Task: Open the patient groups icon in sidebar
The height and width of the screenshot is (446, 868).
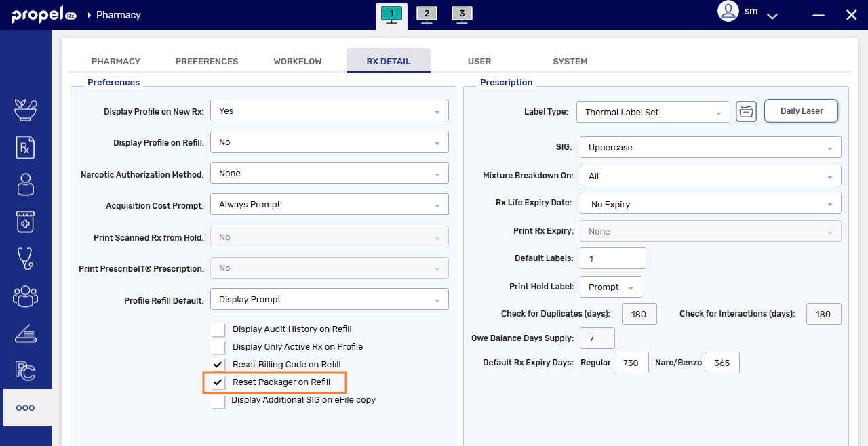Action: point(25,296)
